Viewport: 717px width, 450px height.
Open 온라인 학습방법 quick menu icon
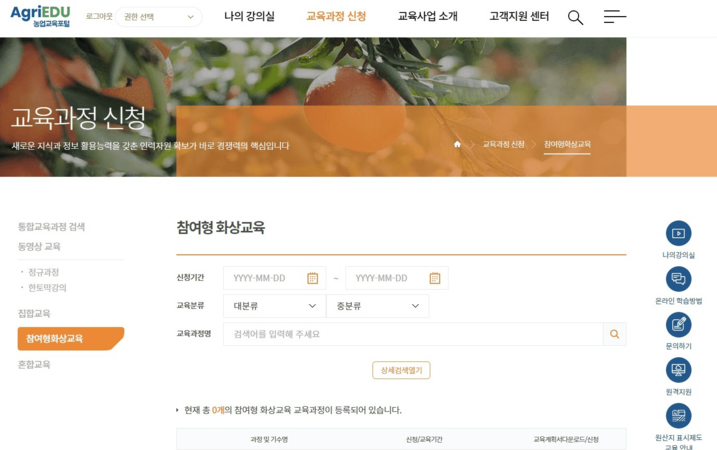678,279
